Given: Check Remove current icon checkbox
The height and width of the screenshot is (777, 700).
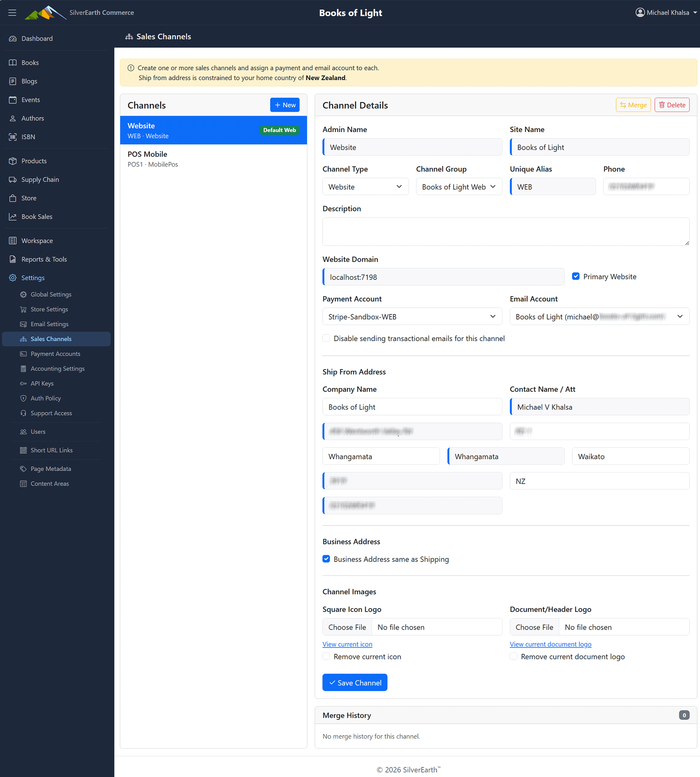Looking at the screenshot, I should coord(326,656).
